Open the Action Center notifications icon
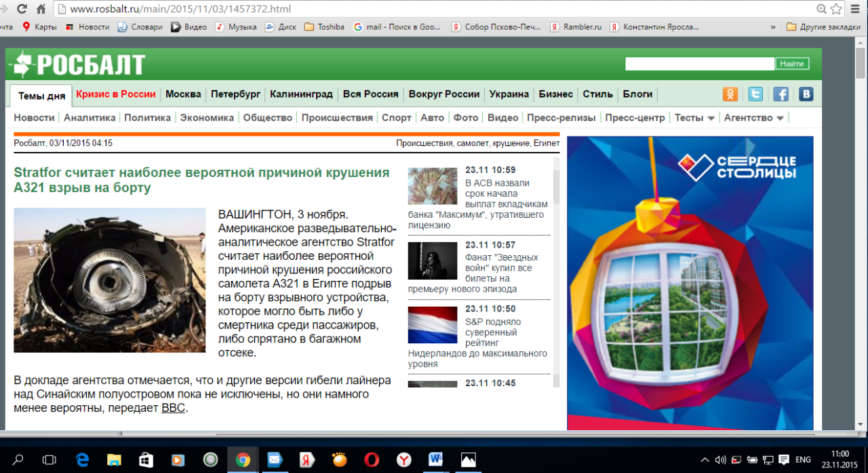Image resolution: width=868 pixels, height=473 pixels. pyautogui.click(x=784, y=459)
